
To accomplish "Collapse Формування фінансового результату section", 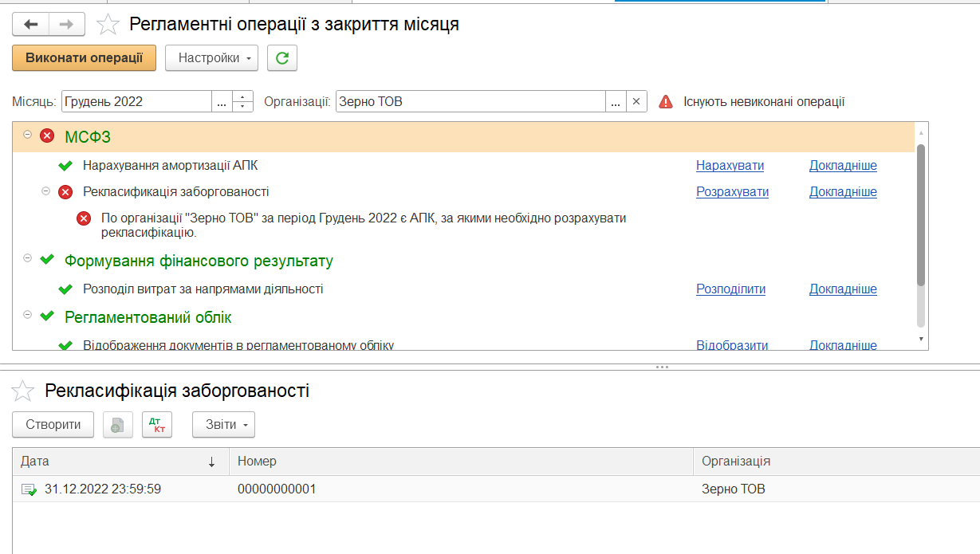I will pyautogui.click(x=28, y=259).
